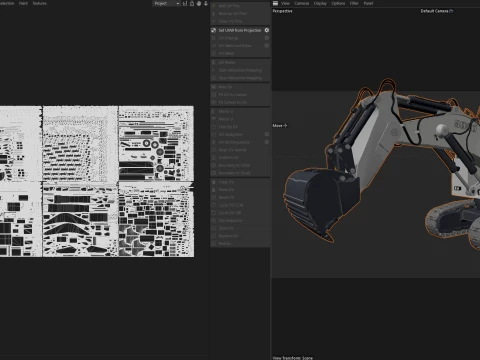480x360 pixels.
Task: Open the UV Straighten options gear
Action: (x=267, y=134)
